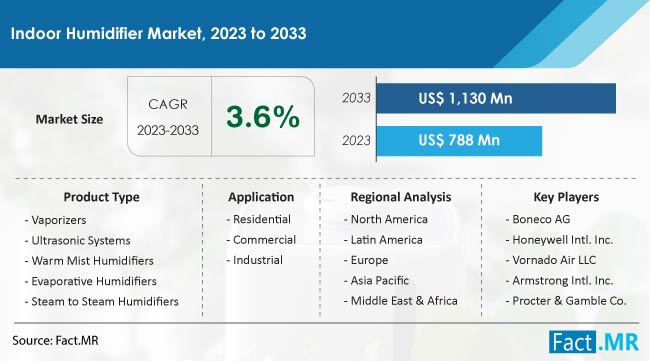Click the Fact.MR logo
The height and width of the screenshot is (361, 650).
coord(594,342)
